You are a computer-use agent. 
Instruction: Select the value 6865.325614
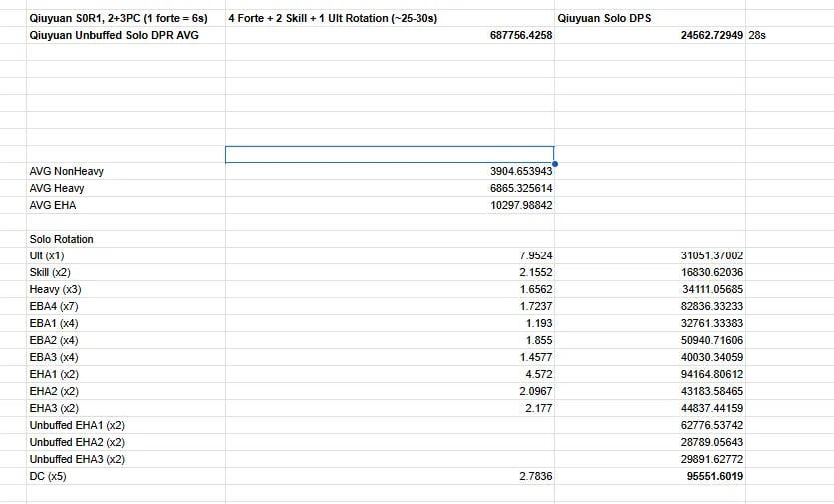pyautogui.click(x=521, y=188)
